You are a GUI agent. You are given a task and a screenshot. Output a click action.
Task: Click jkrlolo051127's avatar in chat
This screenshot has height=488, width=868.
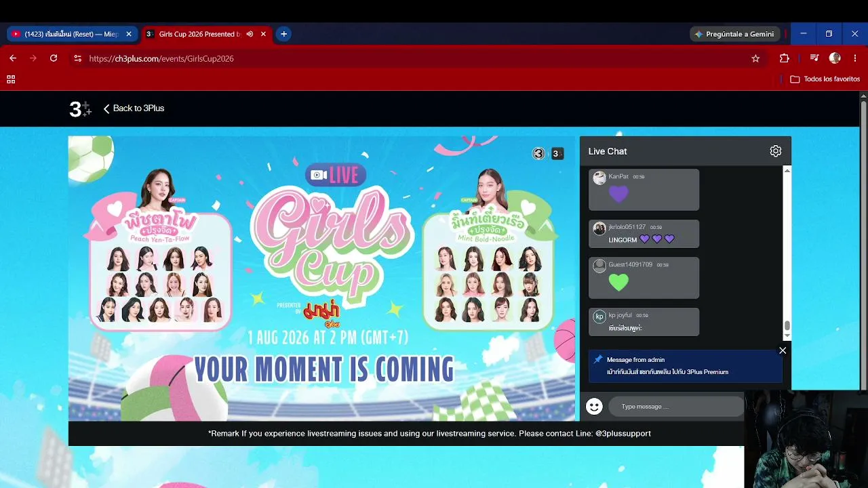599,228
